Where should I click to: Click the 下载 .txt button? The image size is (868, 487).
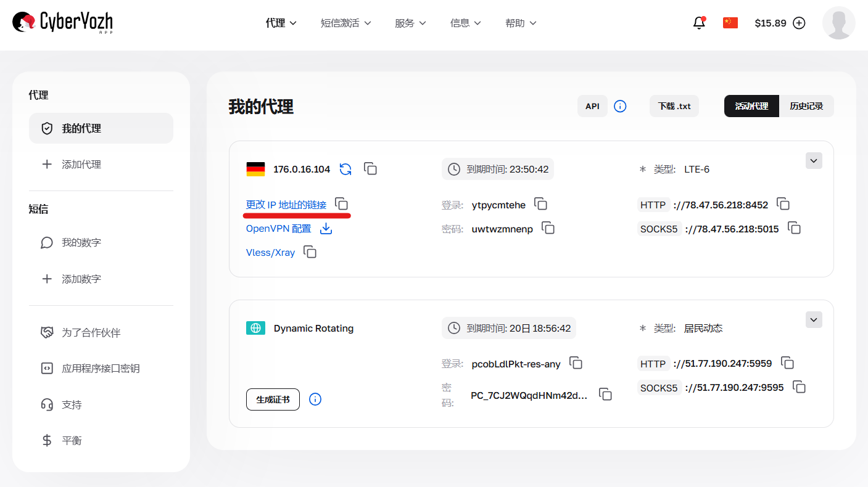674,105
